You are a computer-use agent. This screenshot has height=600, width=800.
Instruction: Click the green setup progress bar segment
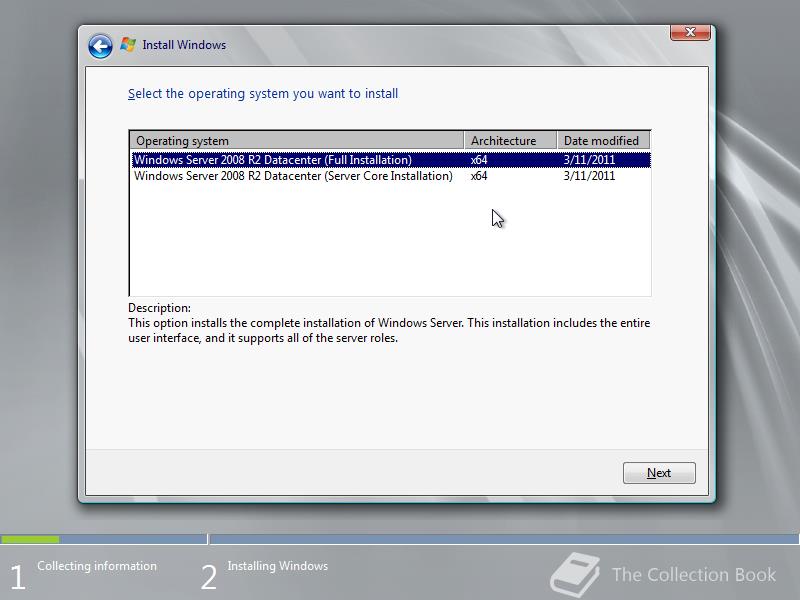tap(30, 539)
